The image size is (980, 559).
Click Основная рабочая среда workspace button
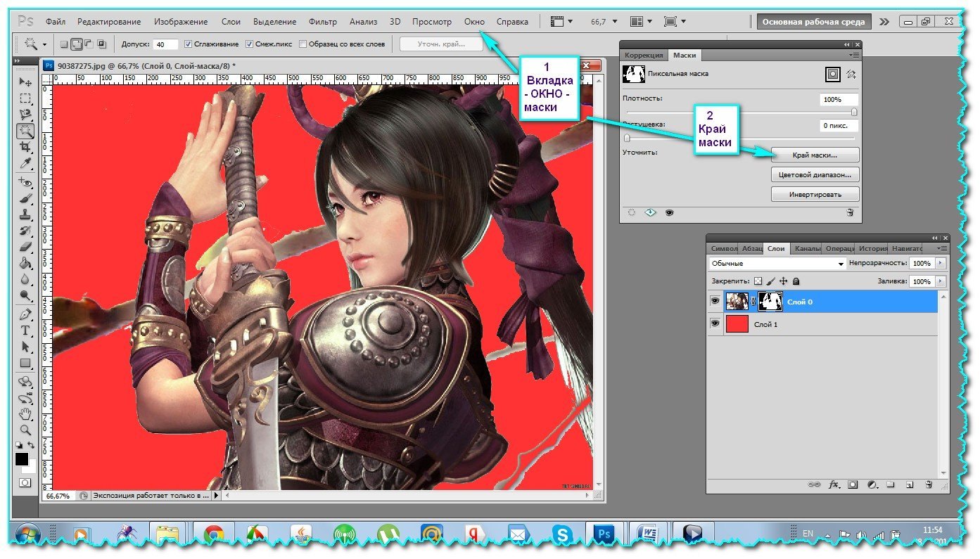pyautogui.click(x=815, y=22)
